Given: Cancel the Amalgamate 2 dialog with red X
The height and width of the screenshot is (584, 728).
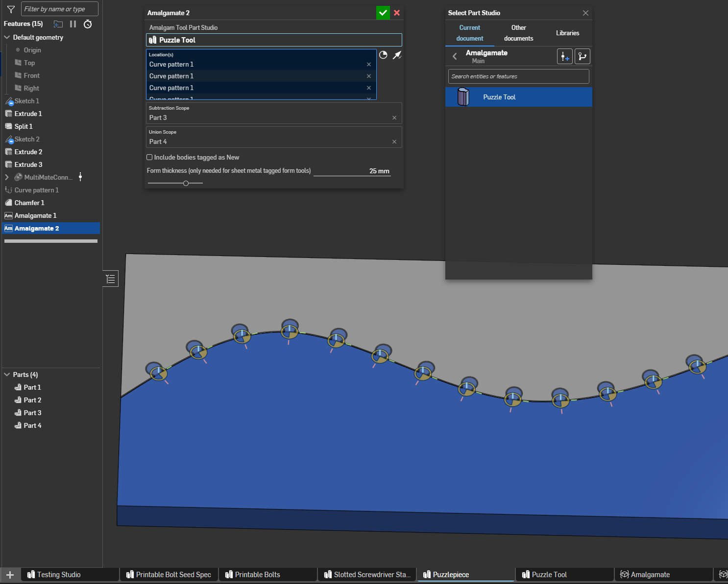Looking at the screenshot, I should (x=397, y=13).
